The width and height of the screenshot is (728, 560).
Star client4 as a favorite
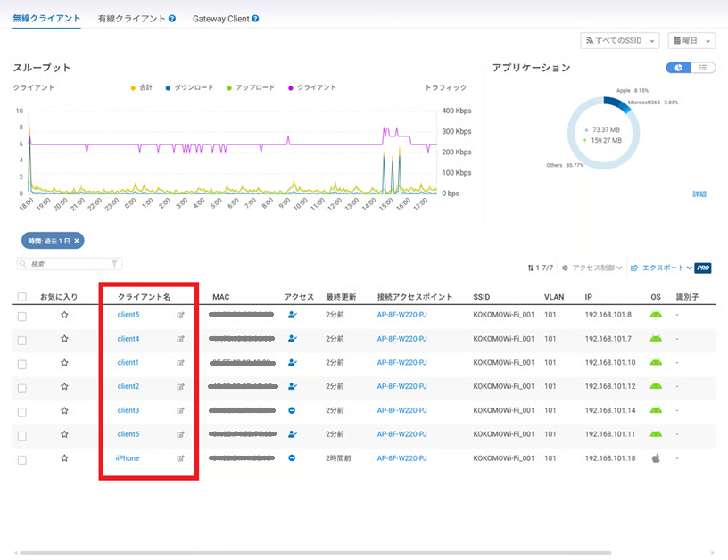click(64, 339)
